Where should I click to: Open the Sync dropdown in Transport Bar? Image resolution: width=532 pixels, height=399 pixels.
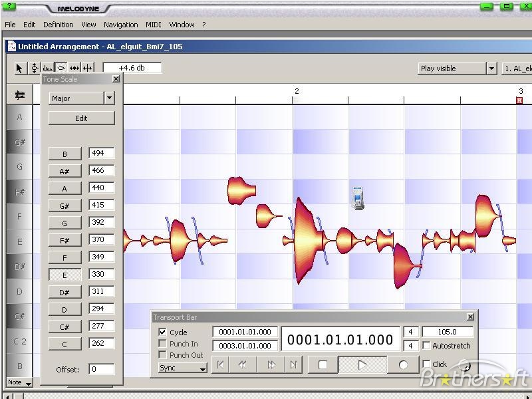coord(182,368)
